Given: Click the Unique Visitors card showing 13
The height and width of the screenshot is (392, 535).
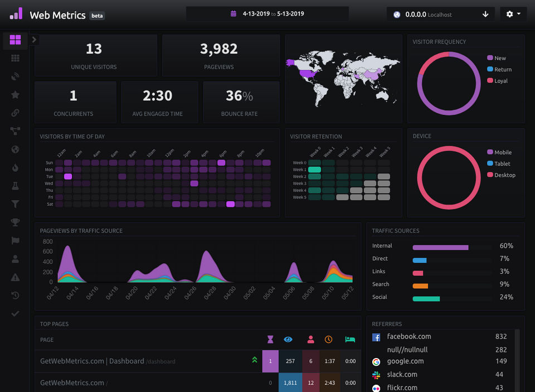Looking at the screenshot, I should tap(95, 55).
